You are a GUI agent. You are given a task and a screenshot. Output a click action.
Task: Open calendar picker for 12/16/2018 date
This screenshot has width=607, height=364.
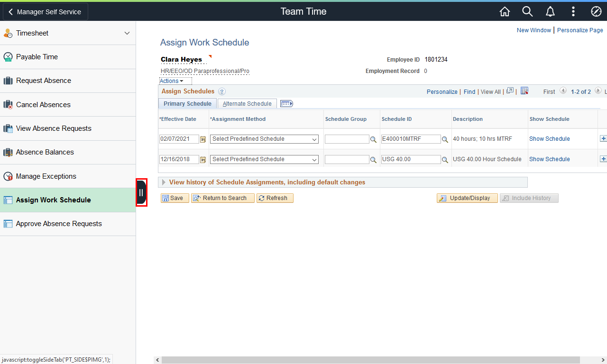coord(203,160)
